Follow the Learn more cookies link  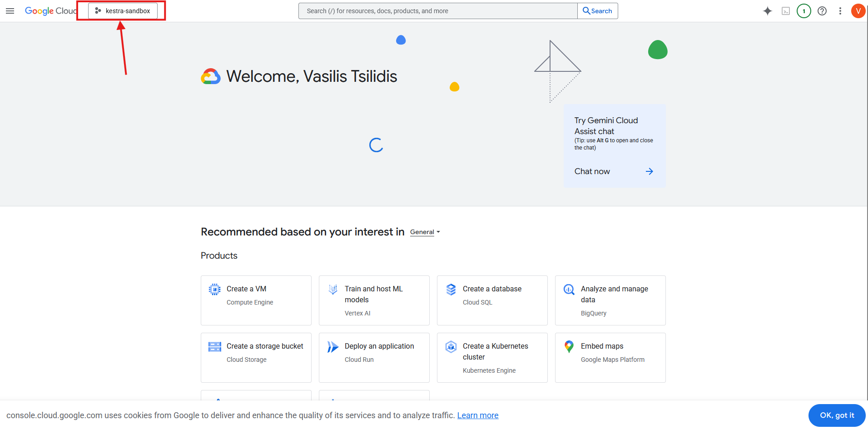tap(477, 415)
